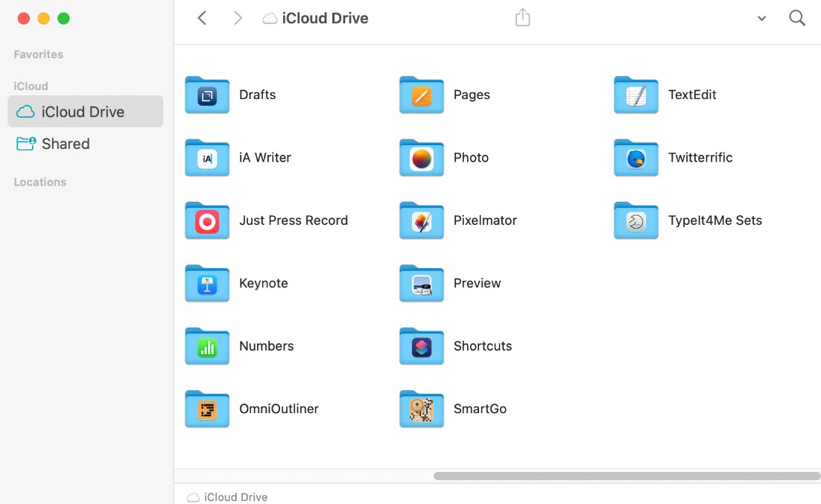This screenshot has width=821, height=504.
Task: Click the Share toolbar icon
Action: coord(522,17)
